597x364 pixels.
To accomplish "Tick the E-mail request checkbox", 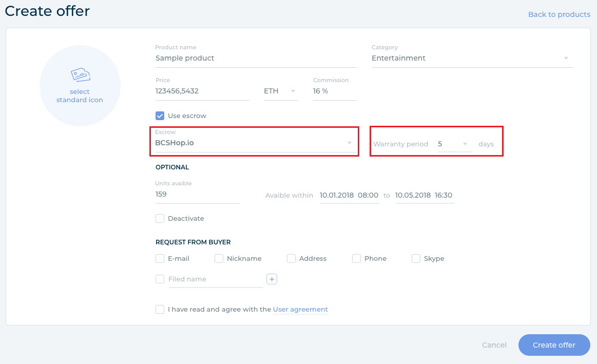I will click(160, 259).
